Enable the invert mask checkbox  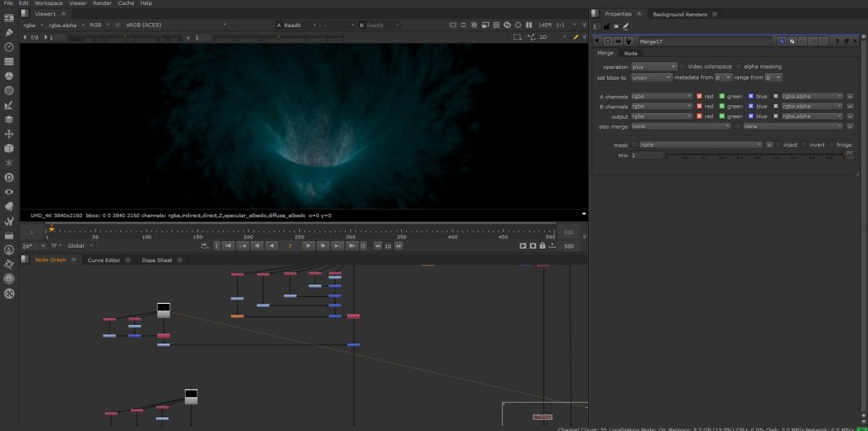(x=804, y=144)
